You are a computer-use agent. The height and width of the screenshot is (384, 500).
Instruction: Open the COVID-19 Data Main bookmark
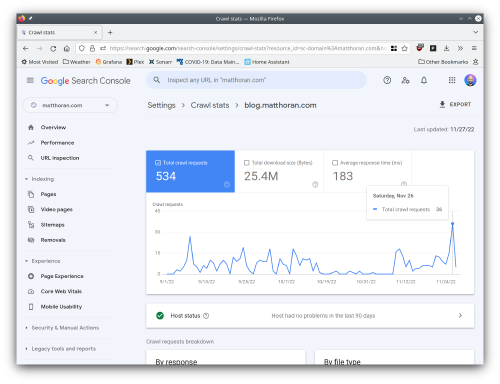pyautogui.click(x=208, y=62)
